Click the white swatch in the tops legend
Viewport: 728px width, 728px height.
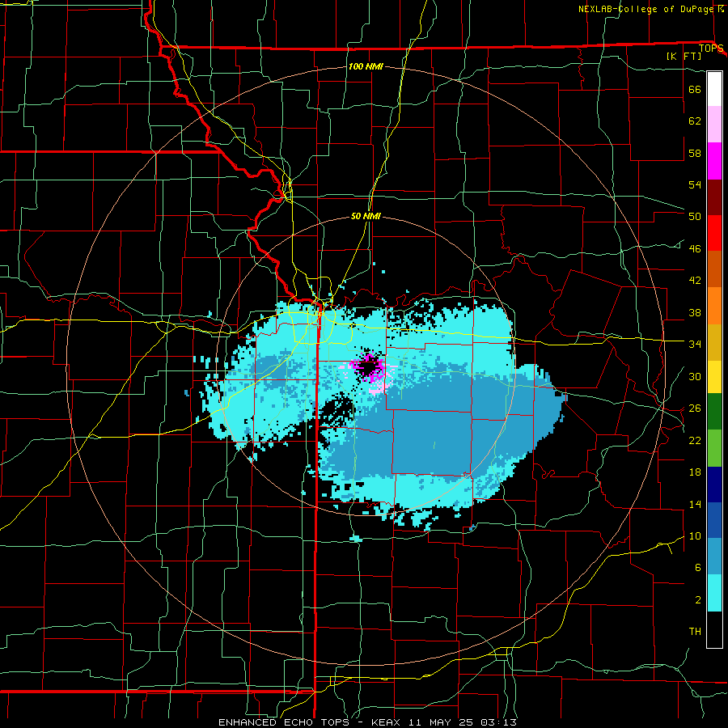[714, 89]
